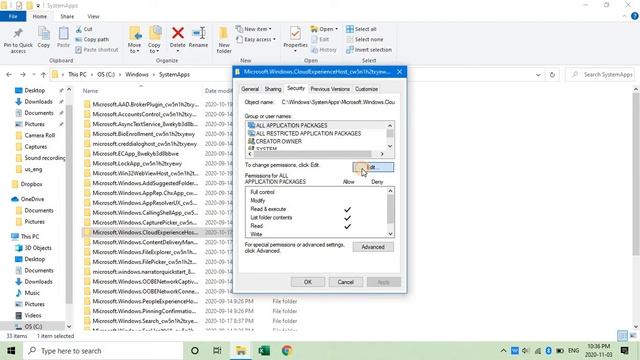Expand the address bar history dropdown

pyautogui.click(x=538, y=75)
